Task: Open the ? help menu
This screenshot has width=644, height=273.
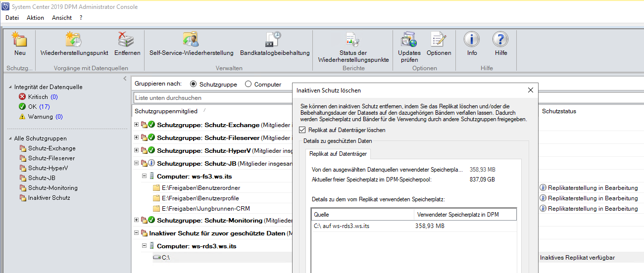Action: click(81, 18)
